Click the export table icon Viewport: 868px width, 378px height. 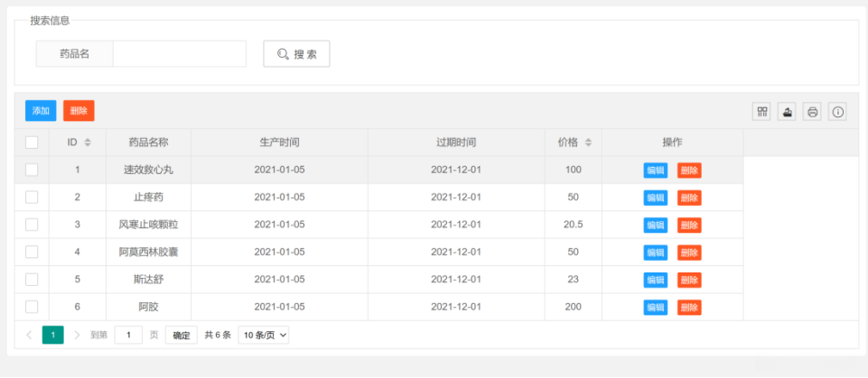(x=788, y=112)
